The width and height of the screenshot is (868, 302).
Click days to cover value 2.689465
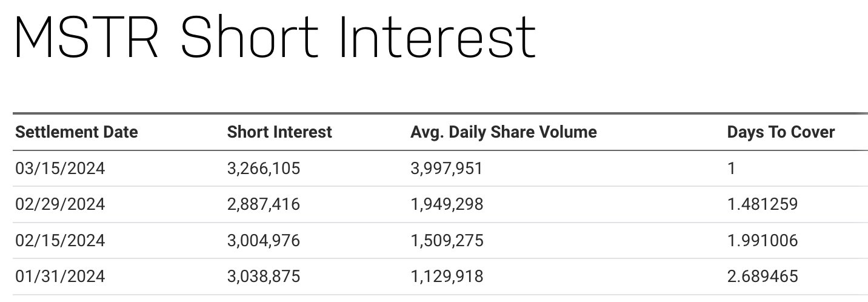pyautogui.click(x=763, y=277)
